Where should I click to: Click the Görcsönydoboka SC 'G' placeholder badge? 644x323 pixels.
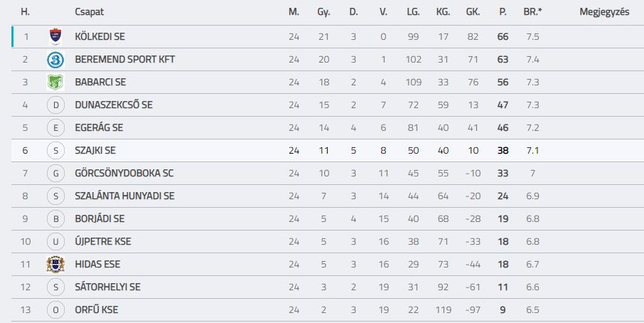point(56,174)
